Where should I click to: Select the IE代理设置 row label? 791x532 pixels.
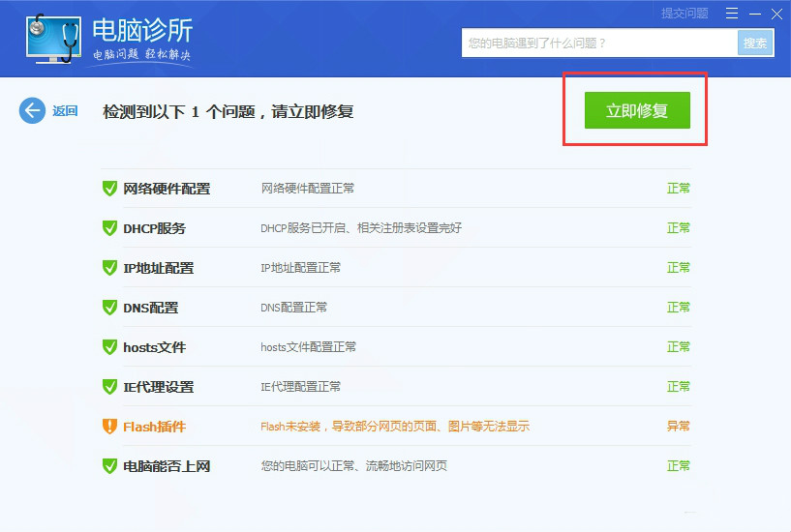pos(159,387)
